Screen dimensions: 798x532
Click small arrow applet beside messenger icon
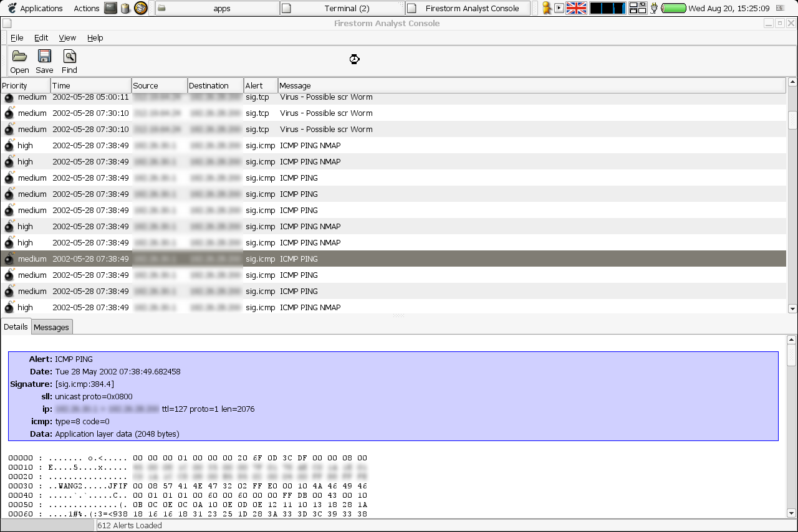pos(559,8)
